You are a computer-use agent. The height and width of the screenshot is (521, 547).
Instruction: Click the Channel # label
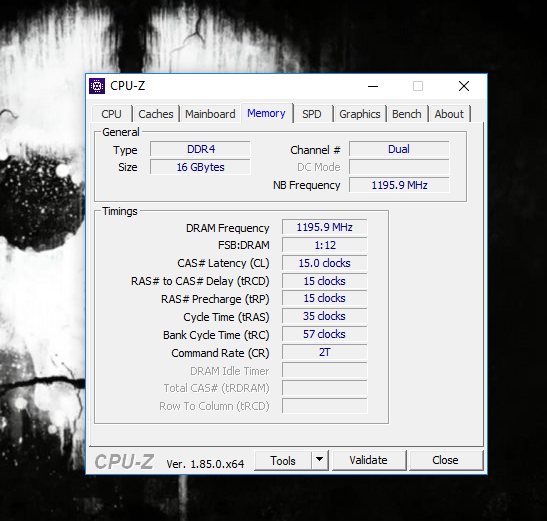pyautogui.click(x=315, y=150)
